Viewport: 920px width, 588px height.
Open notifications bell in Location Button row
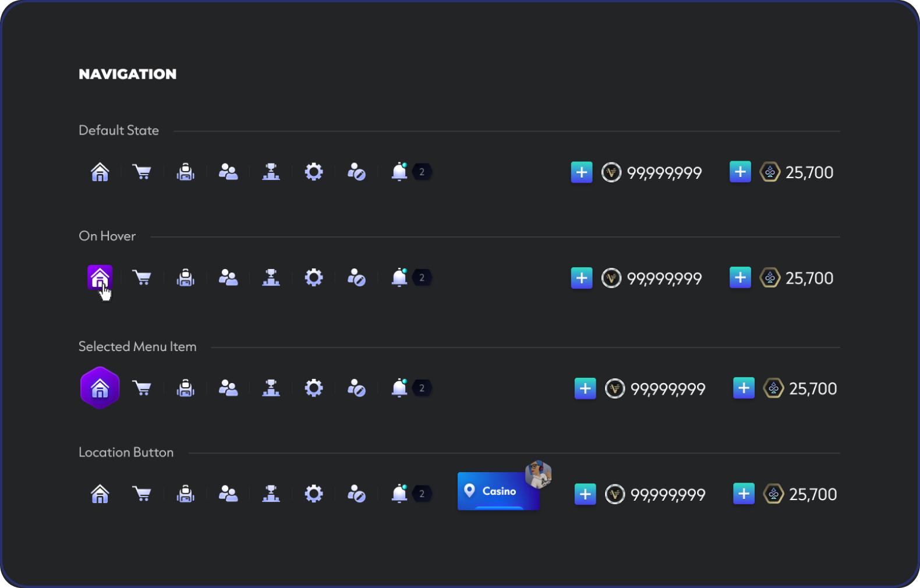click(x=399, y=494)
